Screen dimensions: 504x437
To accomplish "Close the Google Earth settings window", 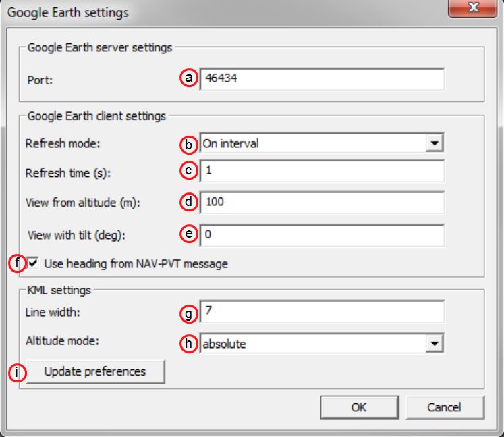I will pyautogui.click(x=472, y=7).
